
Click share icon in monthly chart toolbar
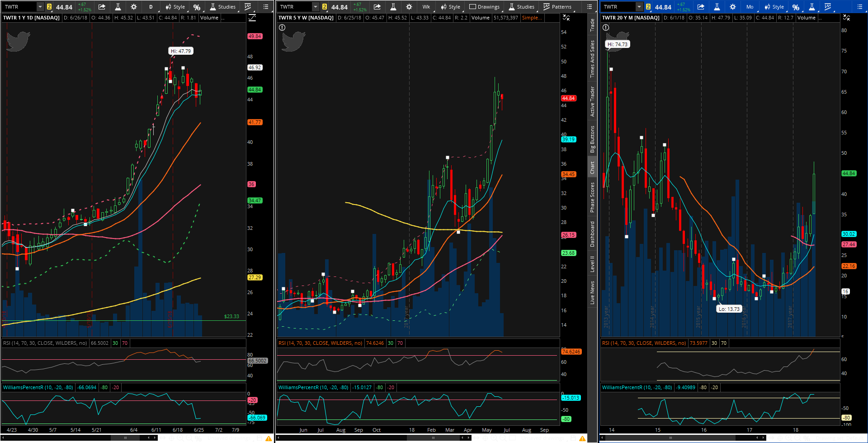701,7
